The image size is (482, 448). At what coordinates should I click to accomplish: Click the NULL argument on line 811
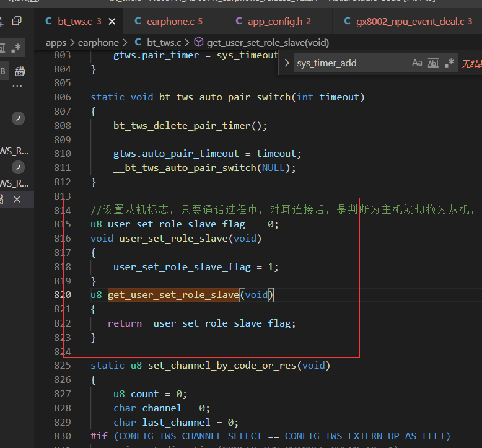pos(273,168)
